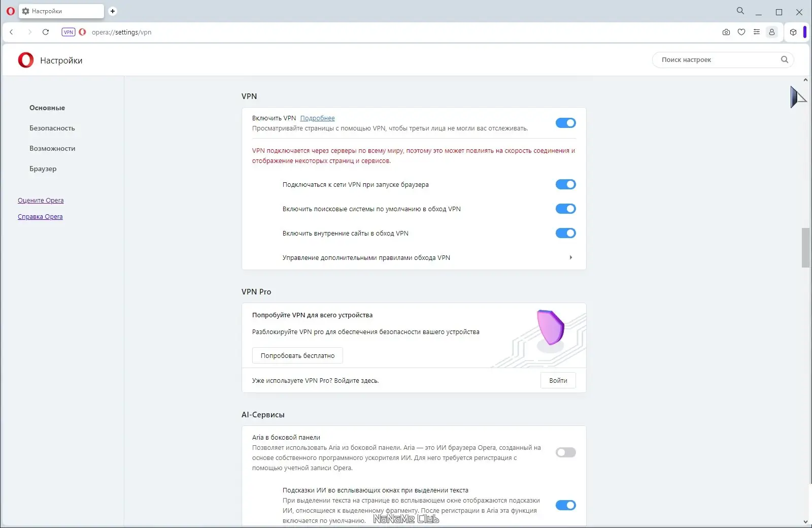The image size is (812, 528).
Task: Follow the Подробнее link about VPN
Action: pos(317,118)
